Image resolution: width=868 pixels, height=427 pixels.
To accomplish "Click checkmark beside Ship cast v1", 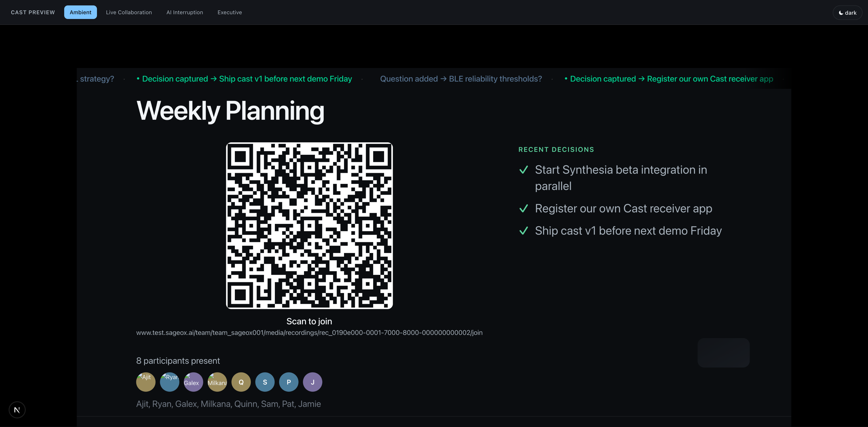I will point(524,231).
